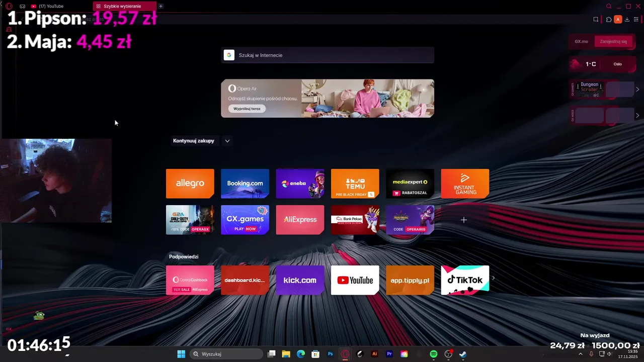The height and width of the screenshot is (362, 644).
Task: Click the Wyszukaj taskbar search box
Action: pos(226,354)
